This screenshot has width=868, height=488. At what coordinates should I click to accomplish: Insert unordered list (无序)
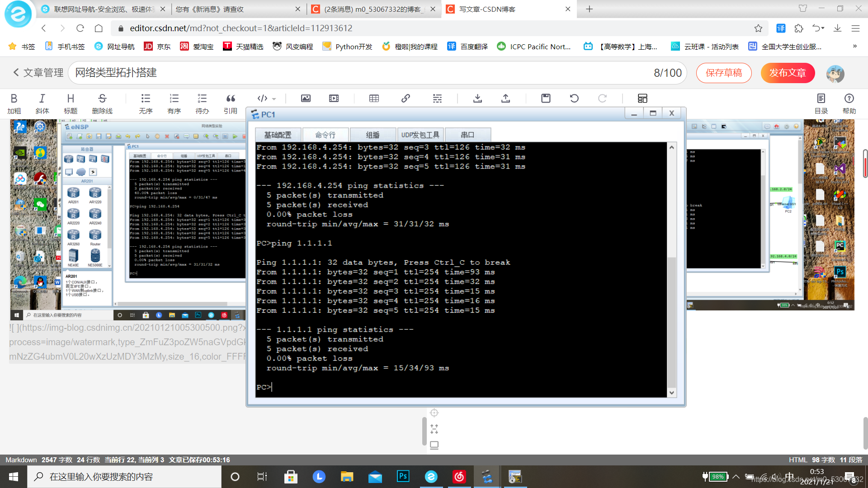[146, 103]
